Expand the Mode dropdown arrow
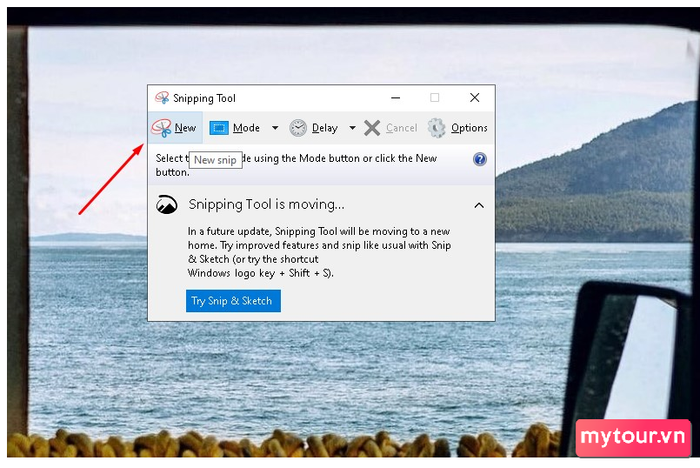 point(275,128)
